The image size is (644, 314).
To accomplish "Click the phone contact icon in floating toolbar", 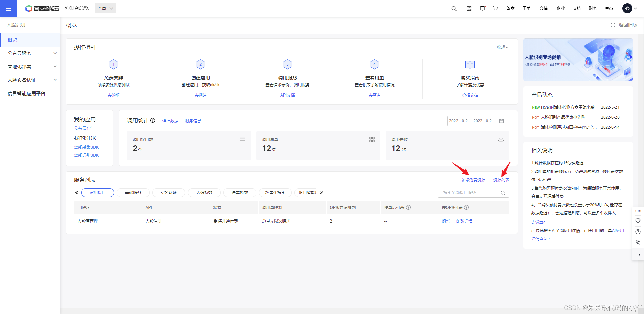I will [x=638, y=242].
